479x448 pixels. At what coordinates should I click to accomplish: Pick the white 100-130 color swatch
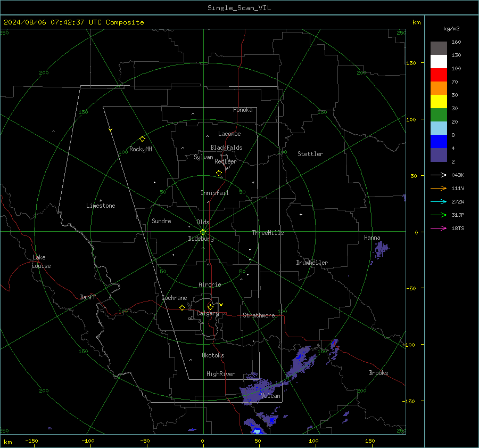pos(439,62)
